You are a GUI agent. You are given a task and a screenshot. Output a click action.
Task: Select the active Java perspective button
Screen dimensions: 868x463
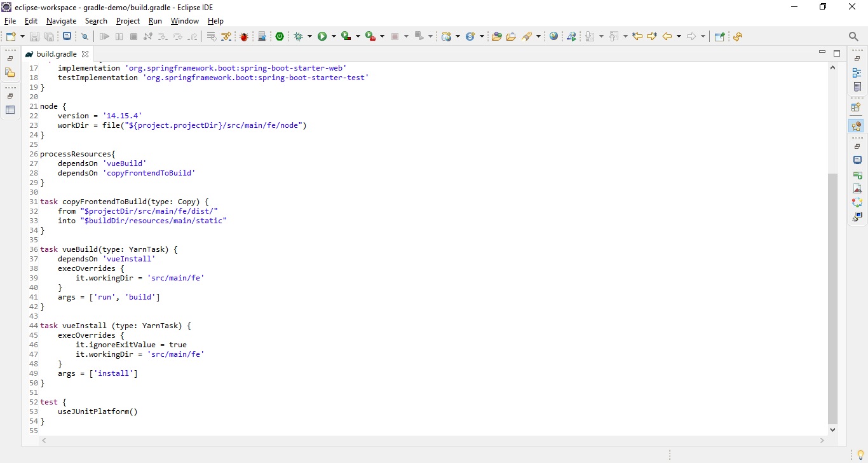857,126
